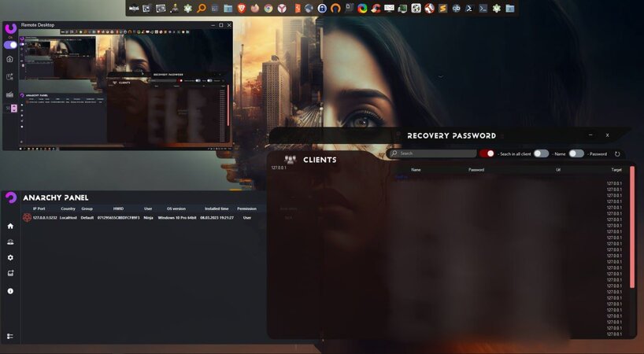
Task: Open the Home page in Anarchy Panel sidebar
Action: click(10, 226)
